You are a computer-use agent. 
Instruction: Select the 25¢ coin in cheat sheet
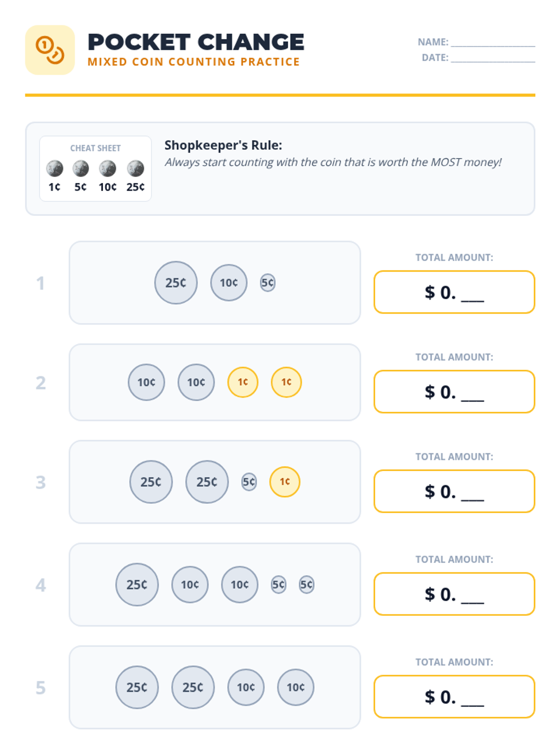click(135, 169)
